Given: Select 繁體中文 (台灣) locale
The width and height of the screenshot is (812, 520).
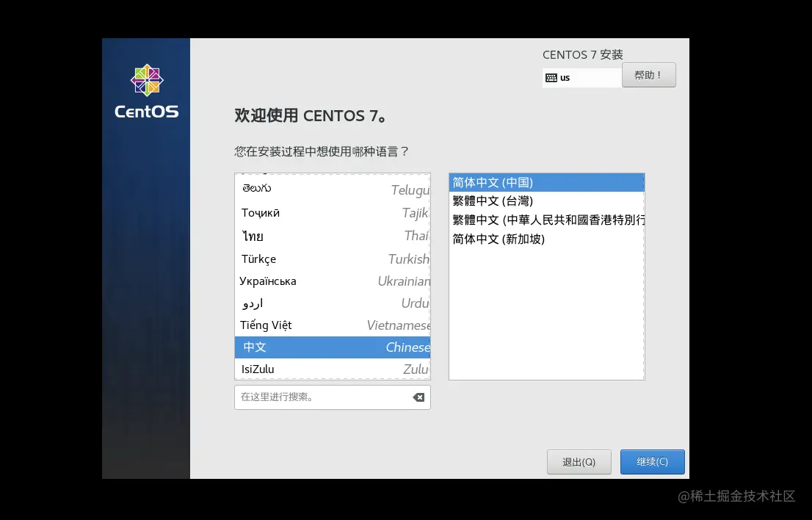Looking at the screenshot, I should click(x=546, y=201).
